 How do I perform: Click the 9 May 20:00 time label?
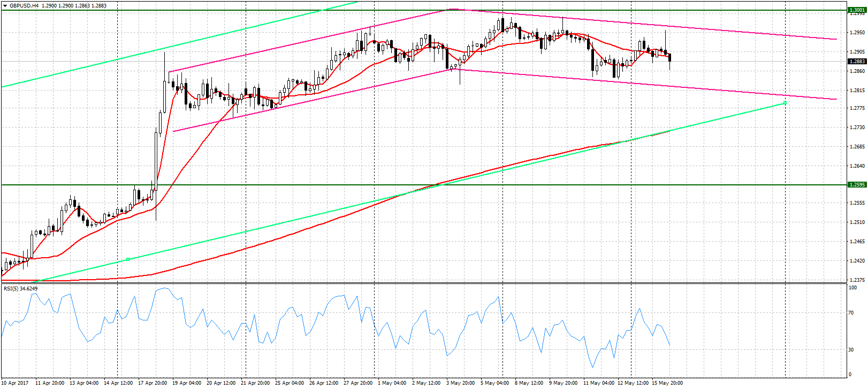click(564, 383)
